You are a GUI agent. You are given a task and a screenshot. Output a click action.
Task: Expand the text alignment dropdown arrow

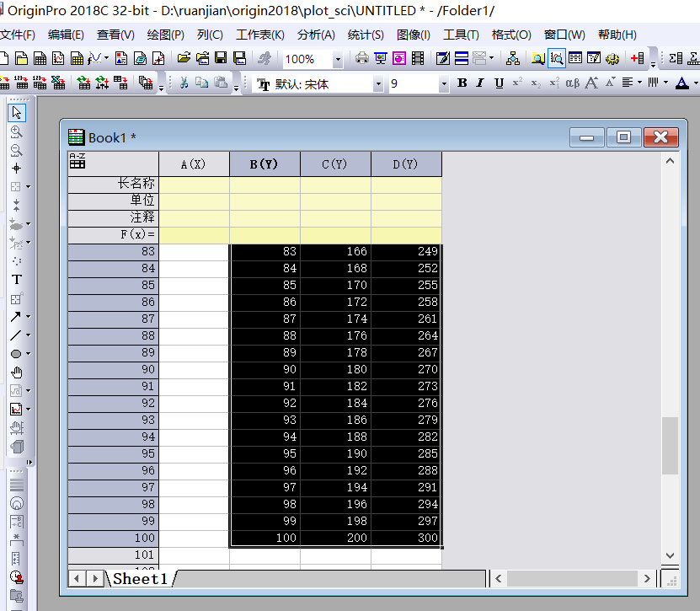click(639, 83)
